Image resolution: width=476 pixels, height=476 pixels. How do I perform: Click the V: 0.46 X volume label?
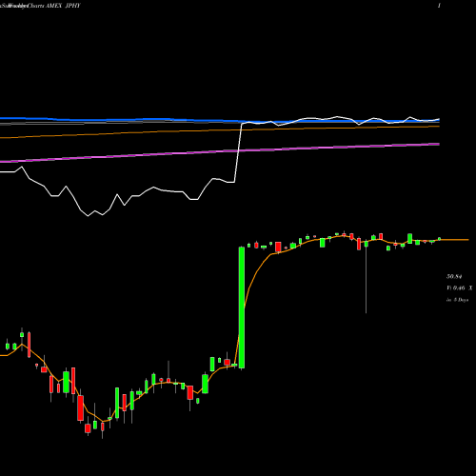[459, 288]
